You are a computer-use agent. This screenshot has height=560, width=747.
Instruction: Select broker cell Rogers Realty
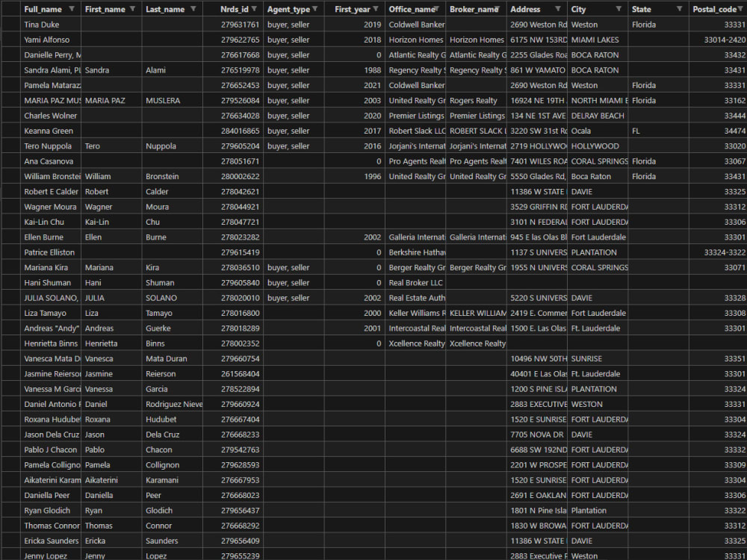(476, 101)
